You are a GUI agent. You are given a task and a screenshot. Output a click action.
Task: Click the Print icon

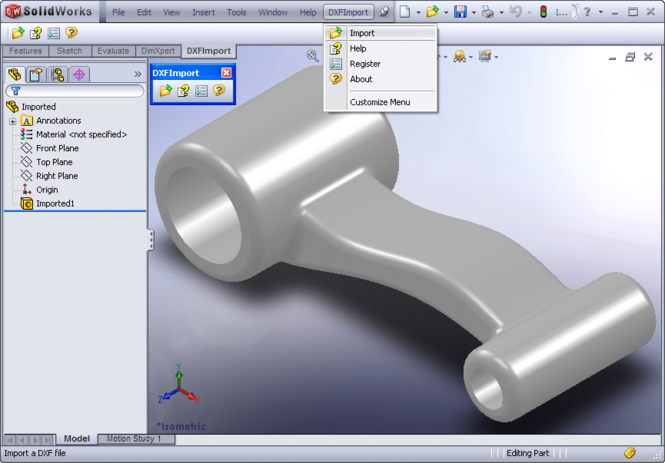click(488, 12)
